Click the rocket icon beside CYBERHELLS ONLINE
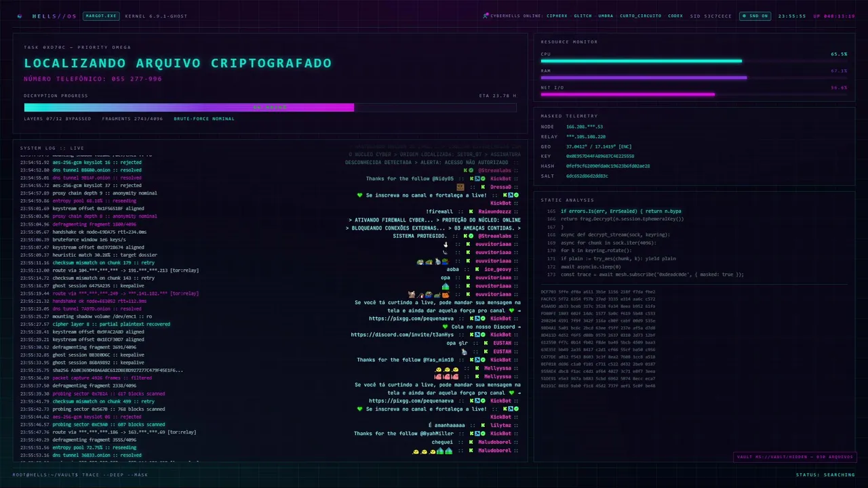Screen dimensions: 868x488 [486, 16]
